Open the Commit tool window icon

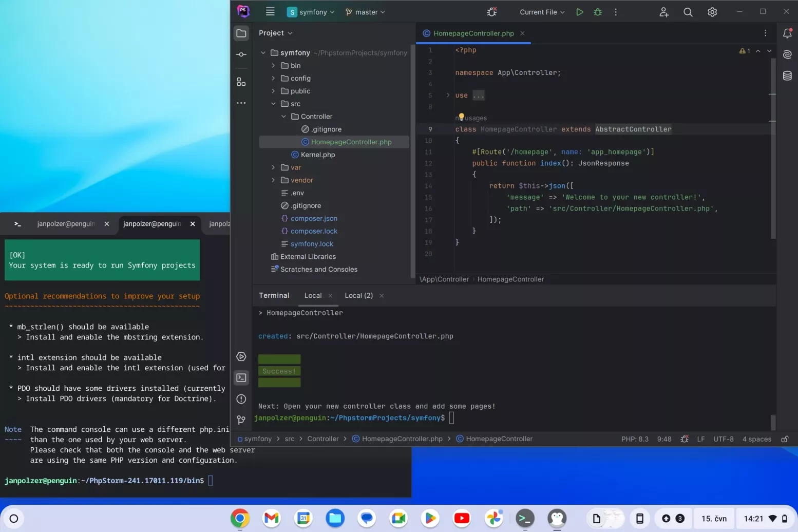coord(241,54)
